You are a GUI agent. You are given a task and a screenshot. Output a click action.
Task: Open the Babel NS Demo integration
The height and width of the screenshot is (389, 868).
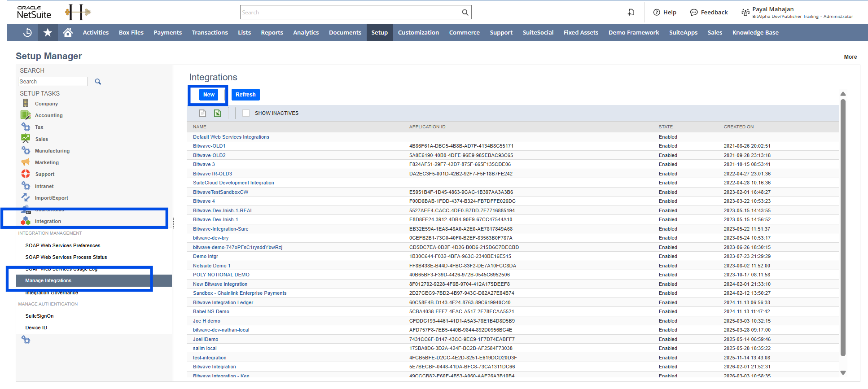211,311
